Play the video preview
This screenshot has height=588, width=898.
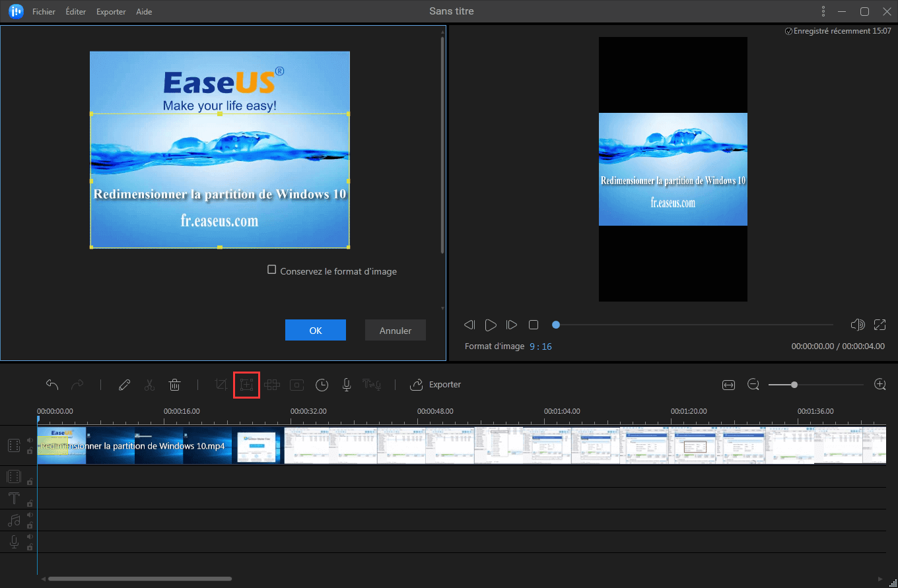click(491, 325)
